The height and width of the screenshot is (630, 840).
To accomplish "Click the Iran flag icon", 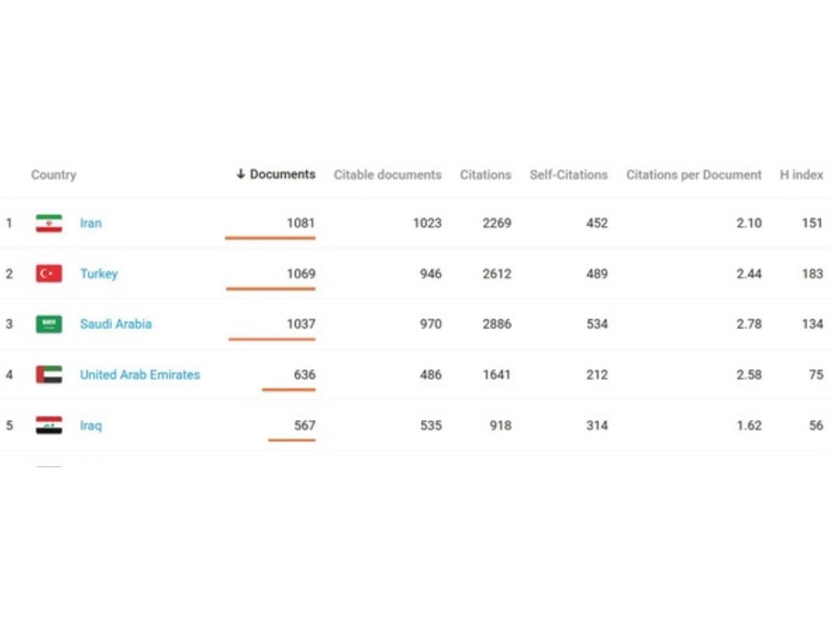I will coord(49,223).
